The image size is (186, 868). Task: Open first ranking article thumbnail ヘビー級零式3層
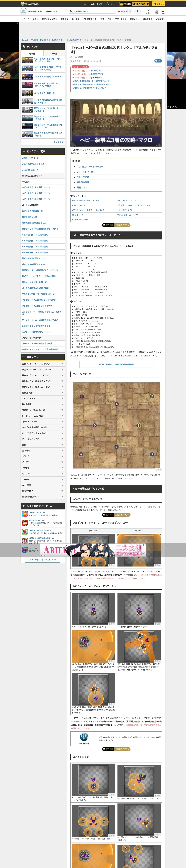pyautogui.click(x=27, y=60)
